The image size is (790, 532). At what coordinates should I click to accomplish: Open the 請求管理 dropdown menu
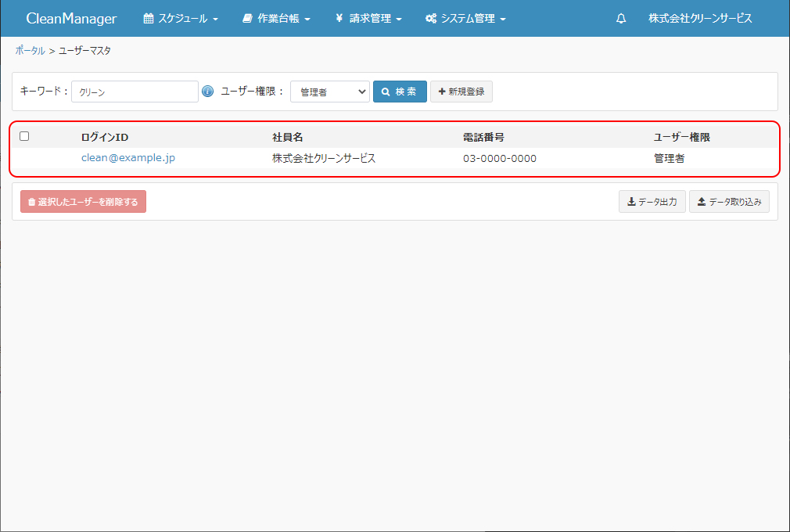point(368,19)
